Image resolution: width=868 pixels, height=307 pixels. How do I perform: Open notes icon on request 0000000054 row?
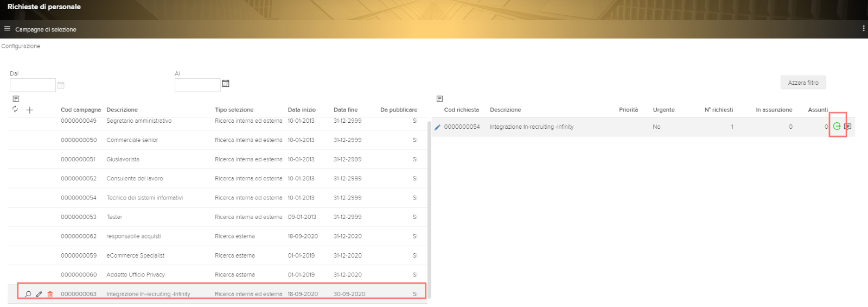click(847, 127)
